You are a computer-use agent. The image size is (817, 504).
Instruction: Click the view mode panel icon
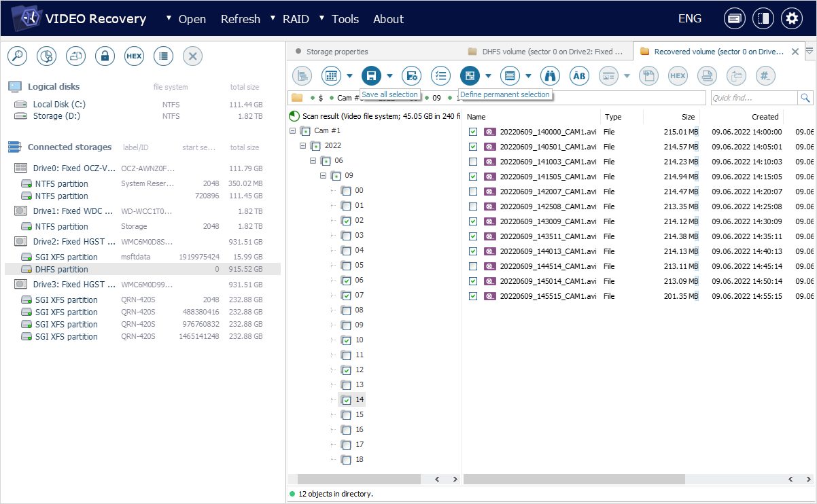pos(510,75)
